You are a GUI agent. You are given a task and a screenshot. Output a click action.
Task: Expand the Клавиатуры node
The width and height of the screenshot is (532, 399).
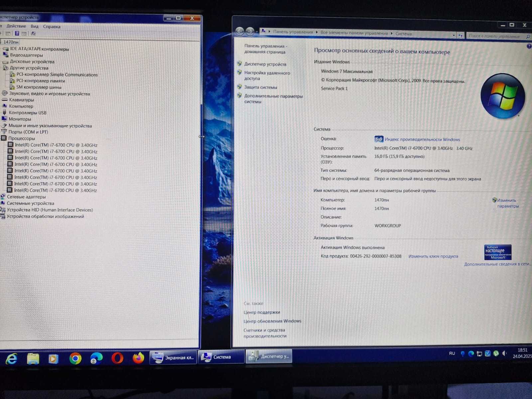pos(21,100)
